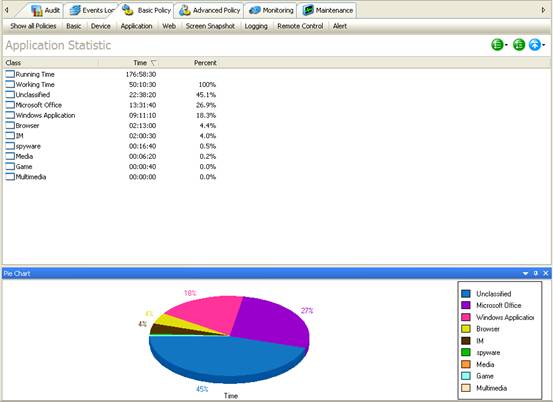Open the Monitoring tab icon

(x=255, y=11)
